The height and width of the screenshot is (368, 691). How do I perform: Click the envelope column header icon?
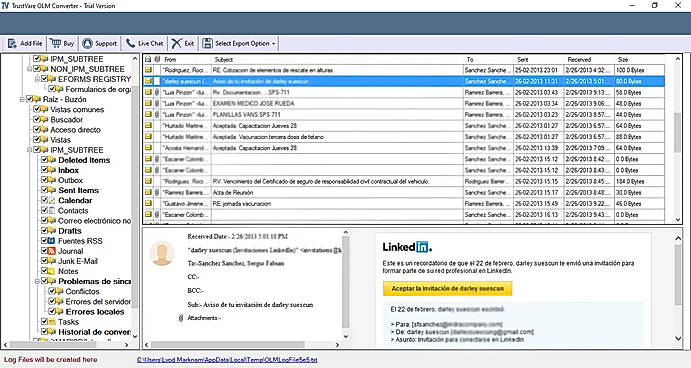pyautogui.click(x=149, y=59)
